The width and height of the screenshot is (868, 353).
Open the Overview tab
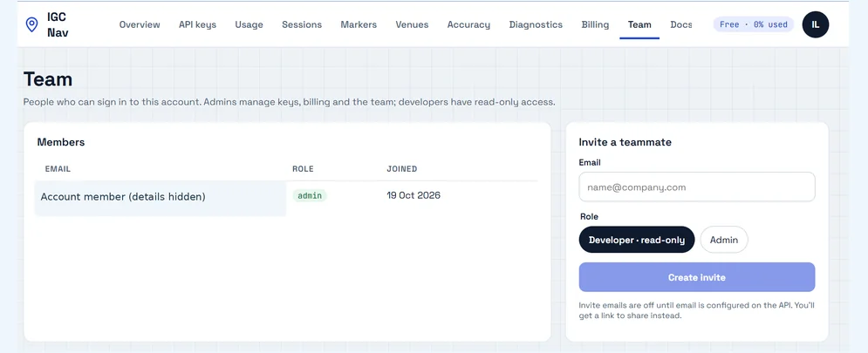[140, 24]
